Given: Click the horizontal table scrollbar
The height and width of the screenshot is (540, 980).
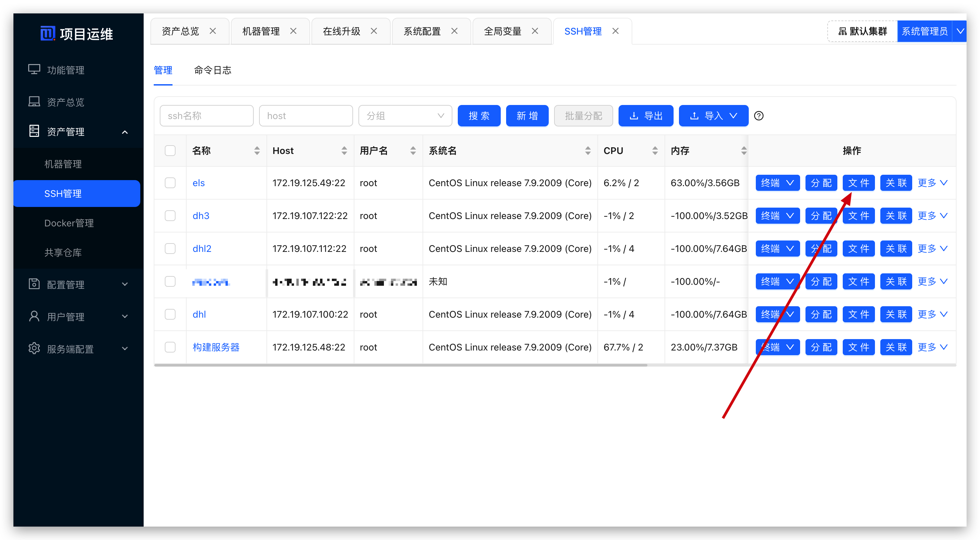Looking at the screenshot, I should (x=400, y=365).
